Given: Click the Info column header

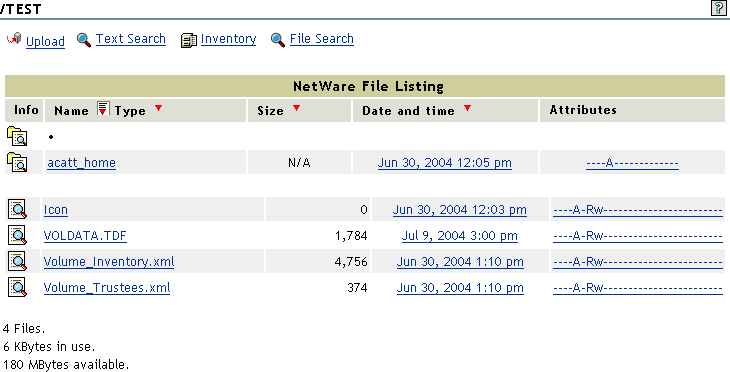Looking at the screenshot, I should pyautogui.click(x=26, y=110).
